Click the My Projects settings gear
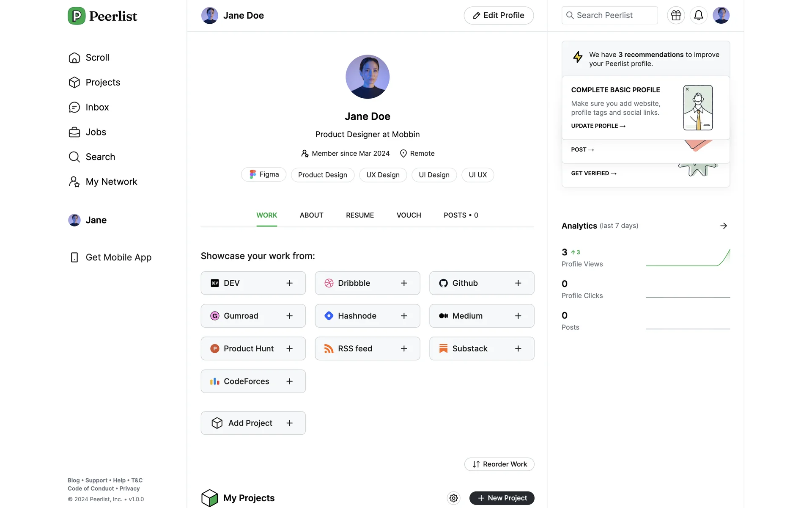812x508 pixels. click(453, 498)
